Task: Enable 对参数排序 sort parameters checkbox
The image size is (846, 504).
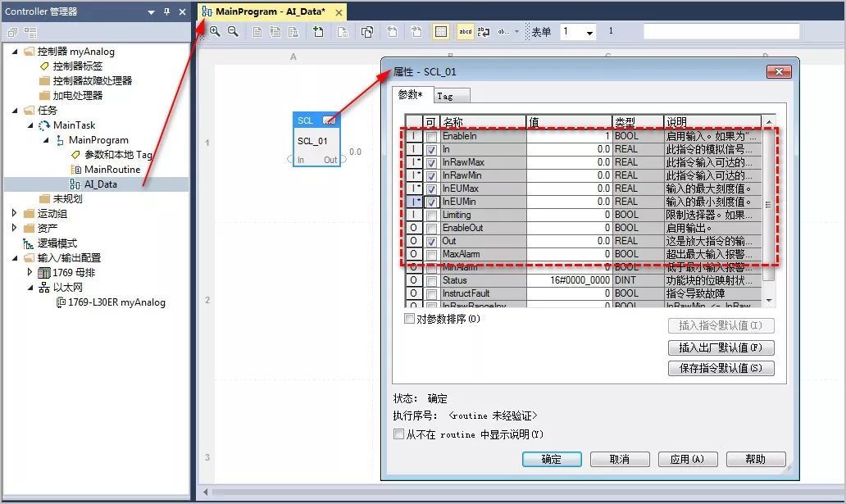Action: 410,319
